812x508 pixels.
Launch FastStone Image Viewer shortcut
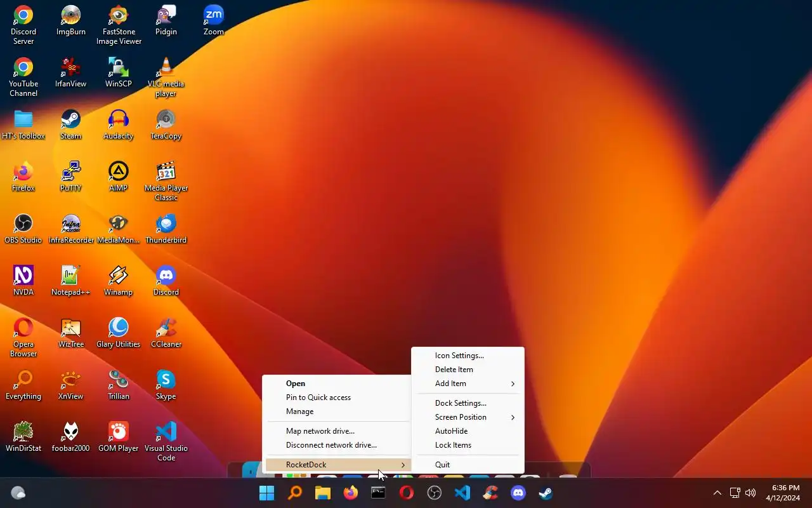click(119, 25)
